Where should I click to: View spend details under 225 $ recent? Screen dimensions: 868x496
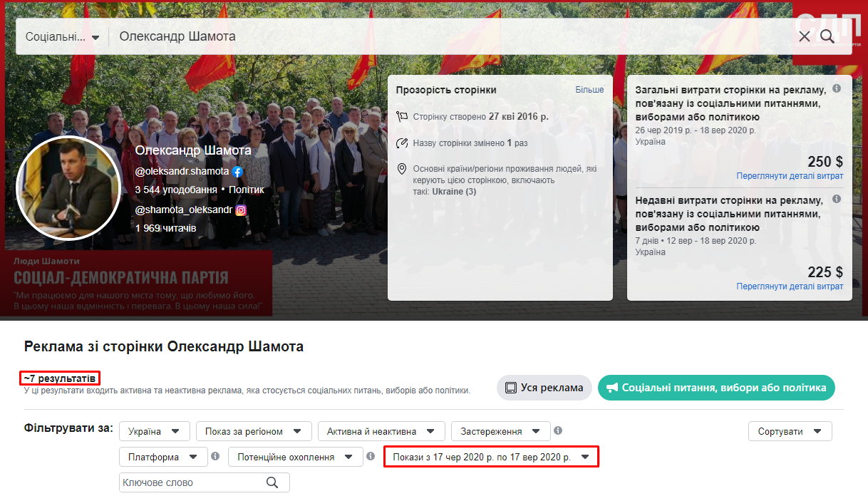pos(790,286)
